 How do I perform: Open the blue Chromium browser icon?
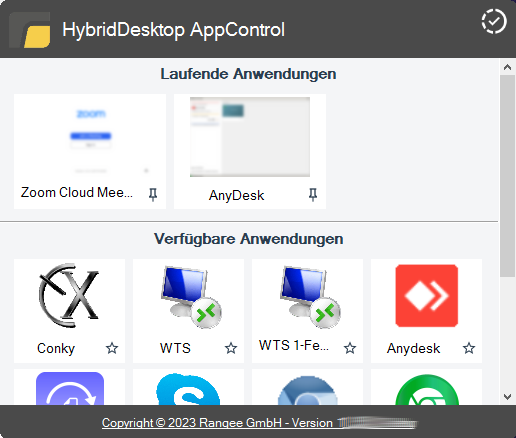point(307,391)
